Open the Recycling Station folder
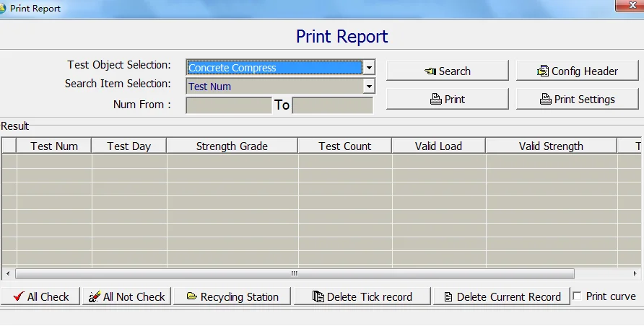Screen dimensions: 644x326 click(x=232, y=296)
